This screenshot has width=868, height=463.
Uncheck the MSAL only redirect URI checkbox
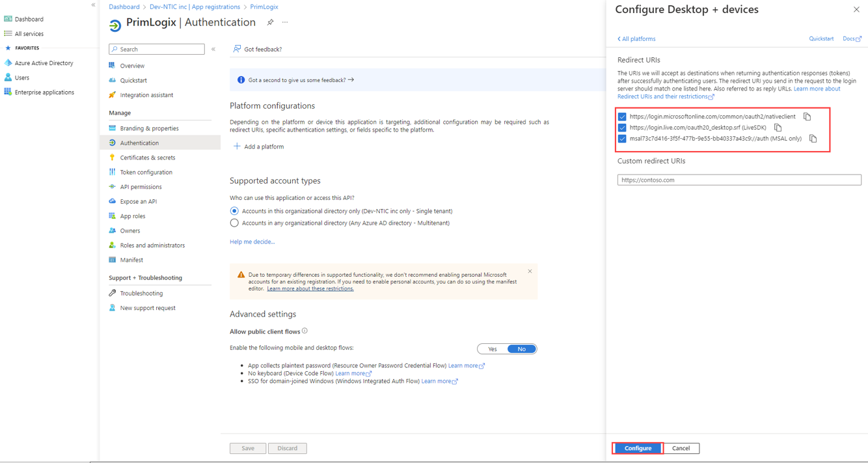pyautogui.click(x=622, y=139)
